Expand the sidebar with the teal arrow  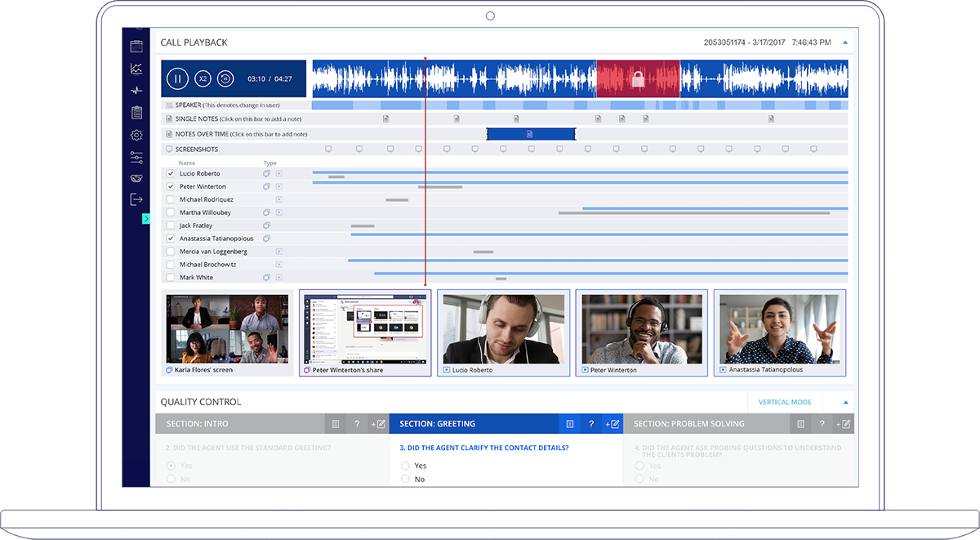pyautogui.click(x=146, y=218)
